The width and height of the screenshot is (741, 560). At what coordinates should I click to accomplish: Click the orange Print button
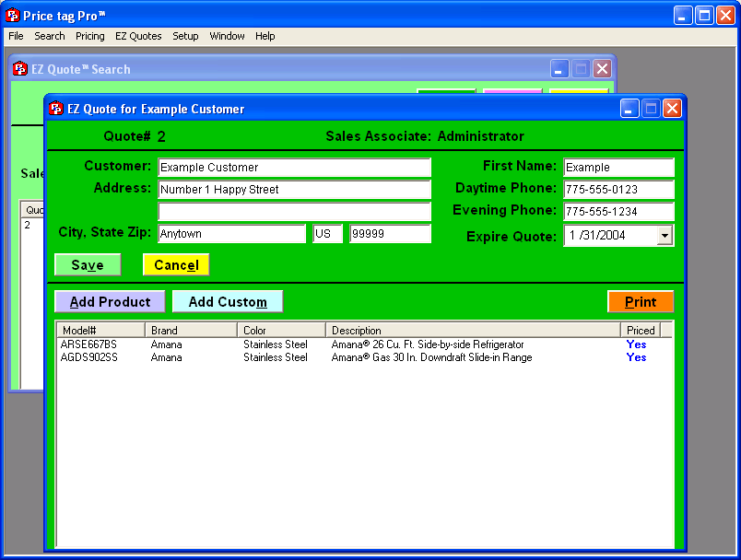click(x=641, y=302)
